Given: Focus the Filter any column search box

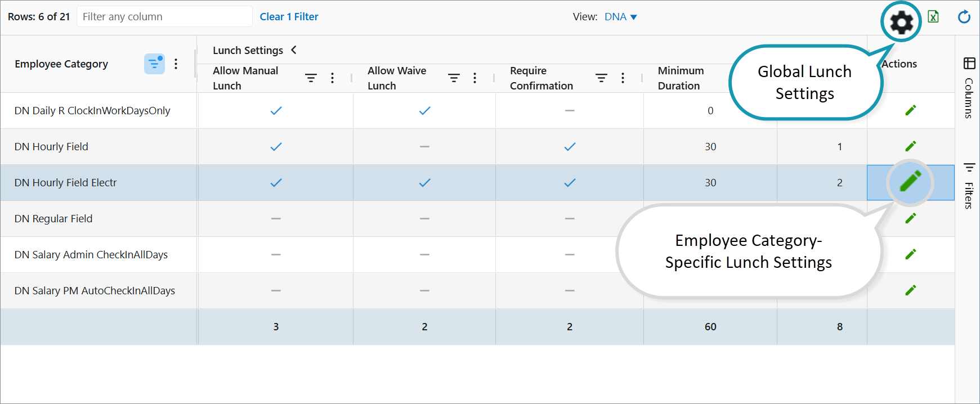Looking at the screenshot, I should coord(164,17).
